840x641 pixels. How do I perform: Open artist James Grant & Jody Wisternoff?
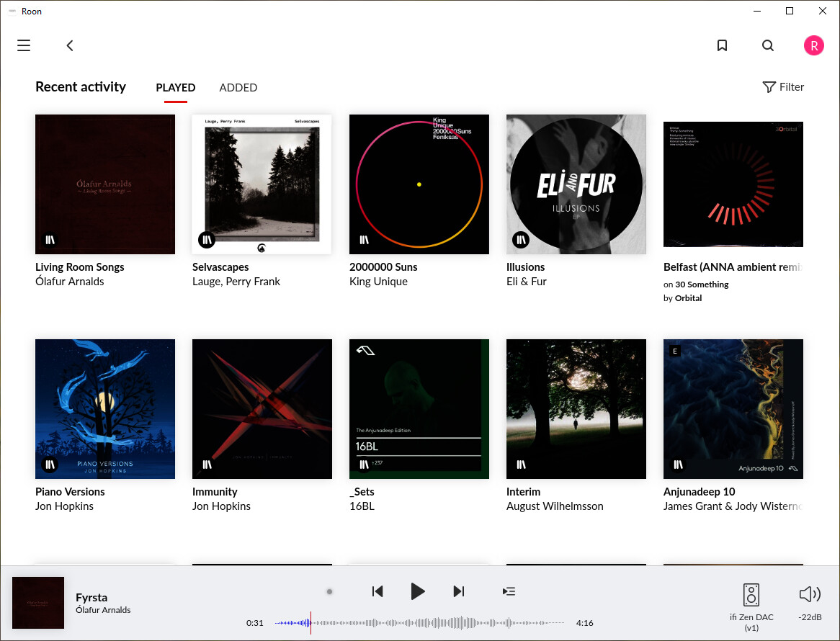coord(733,506)
